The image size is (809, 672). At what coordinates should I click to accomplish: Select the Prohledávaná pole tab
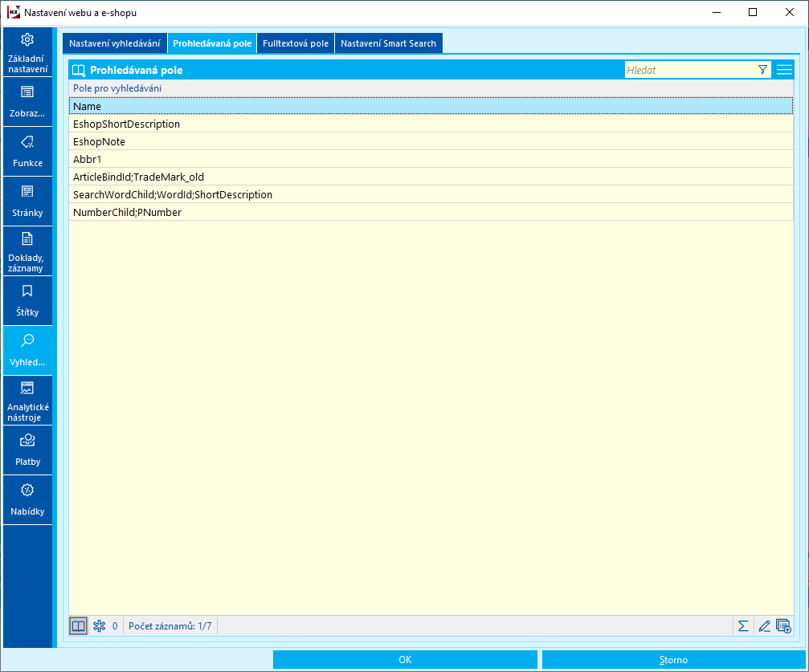pyautogui.click(x=212, y=43)
